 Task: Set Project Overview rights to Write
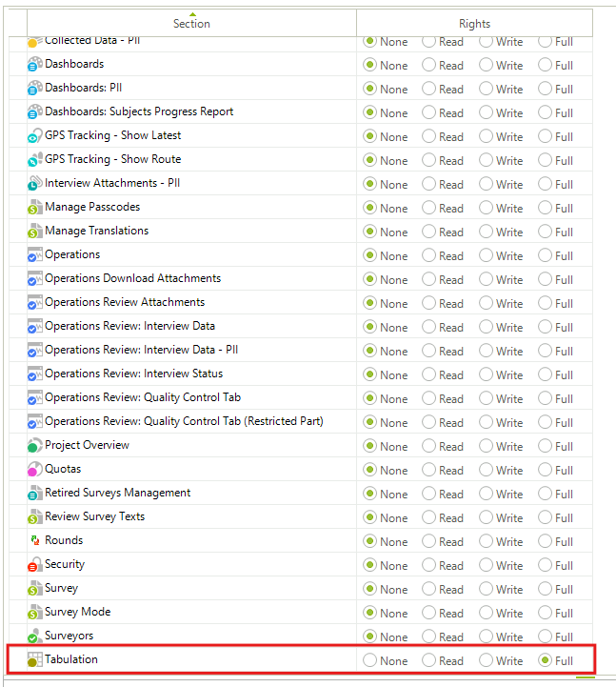click(x=486, y=446)
